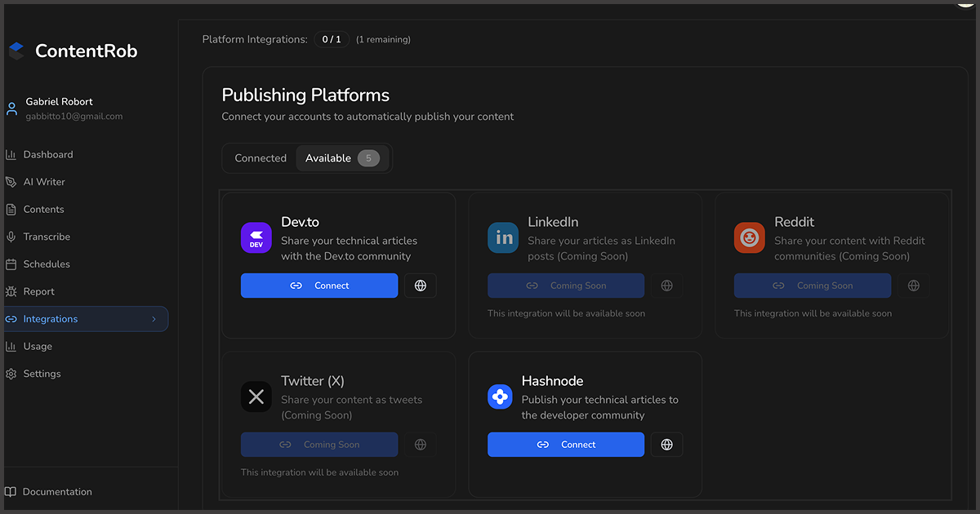Screen dimensions: 980x514
Task: Click the Twitter (X) platform icon
Action: point(256,397)
